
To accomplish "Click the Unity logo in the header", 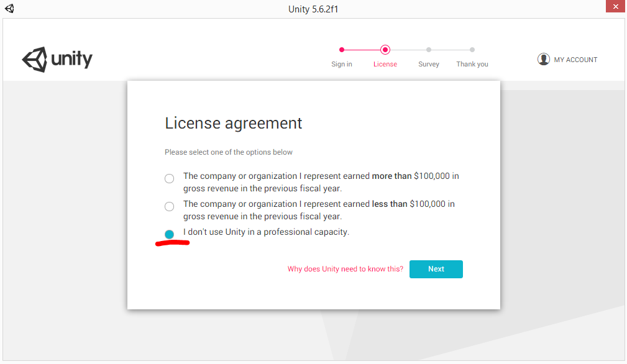I will tap(57, 60).
